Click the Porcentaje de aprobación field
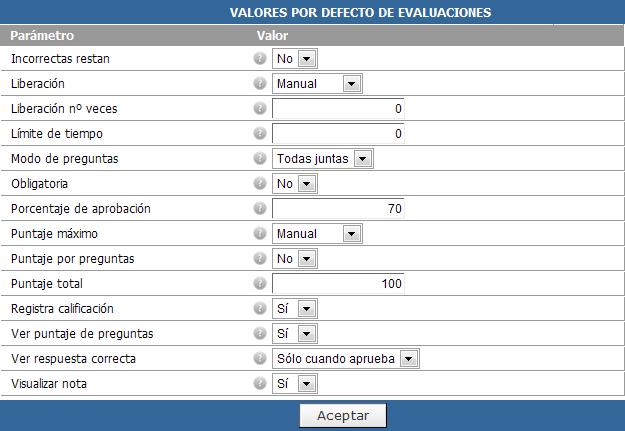Image resolution: width=625 pixels, height=431 pixels. click(x=338, y=209)
